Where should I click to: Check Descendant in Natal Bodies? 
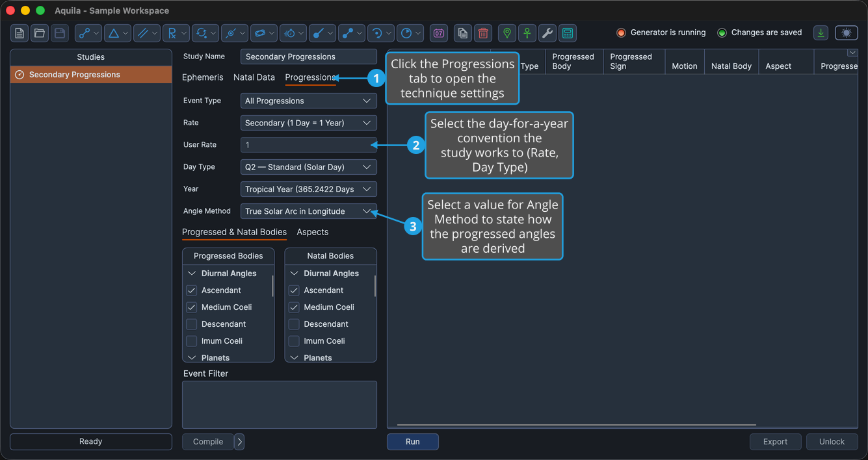[x=294, y=324]
